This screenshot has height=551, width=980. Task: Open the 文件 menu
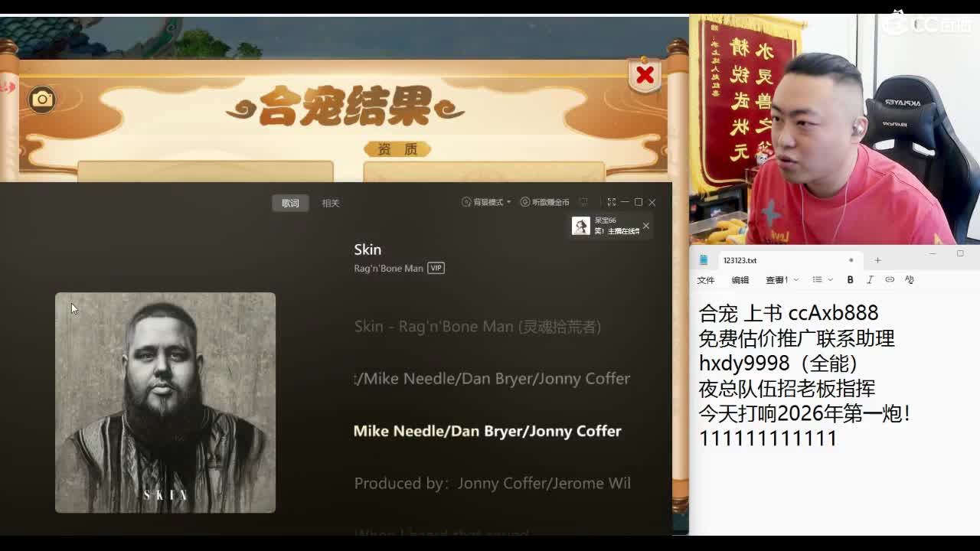[707, 279]
